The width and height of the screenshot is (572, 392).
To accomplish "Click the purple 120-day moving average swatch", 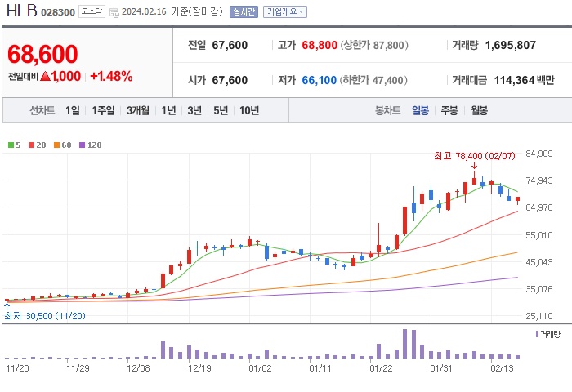I will pos(82,145).
